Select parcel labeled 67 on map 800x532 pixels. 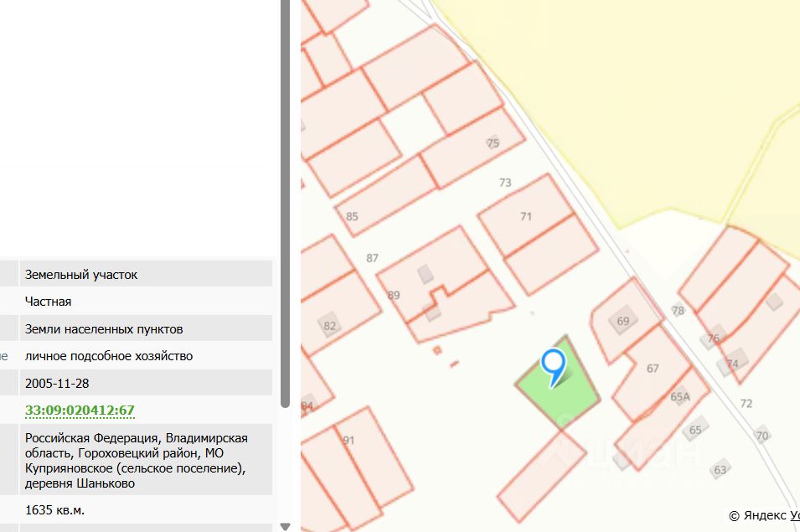[x=652, y=372]
